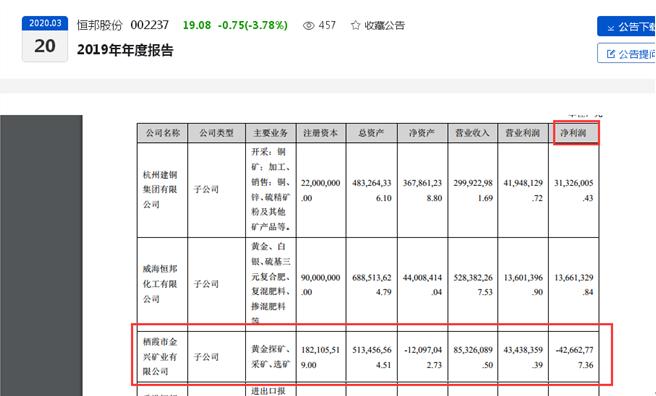Click the copper mining business description cell
Viewport: 656px width, 396px height.
pos(271,189)
